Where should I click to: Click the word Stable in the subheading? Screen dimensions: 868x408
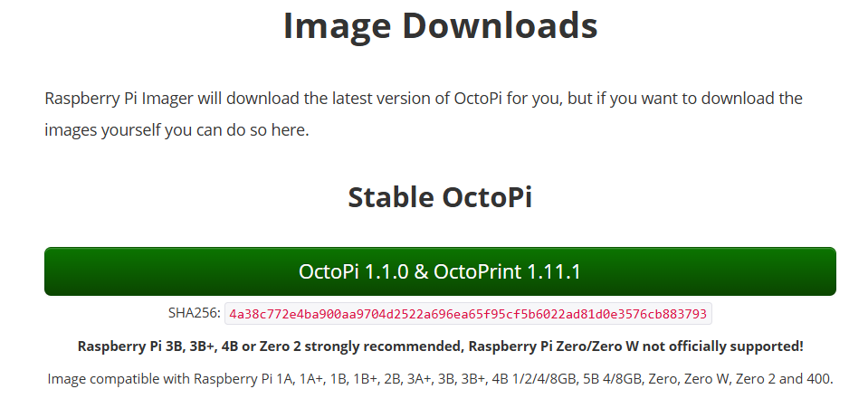[x=391, y=197]
